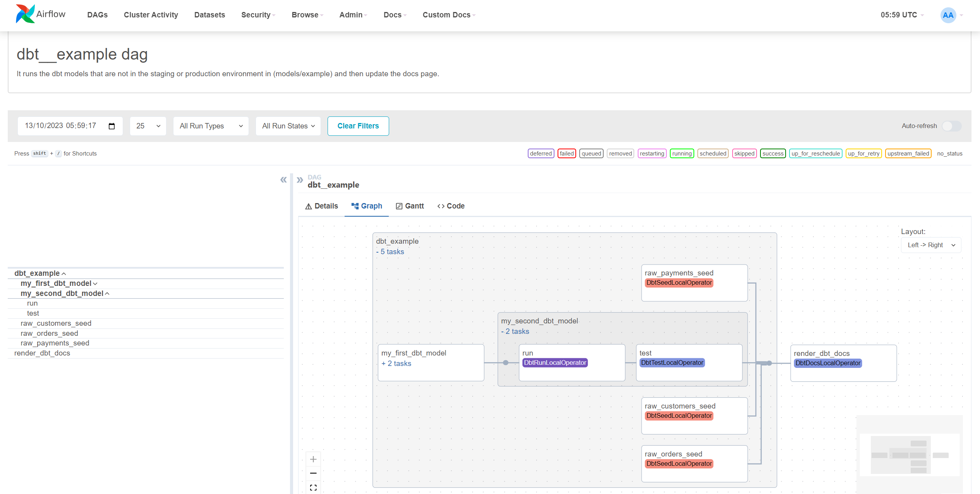
Task: Click the removed status badge
Action: [620, 154]
